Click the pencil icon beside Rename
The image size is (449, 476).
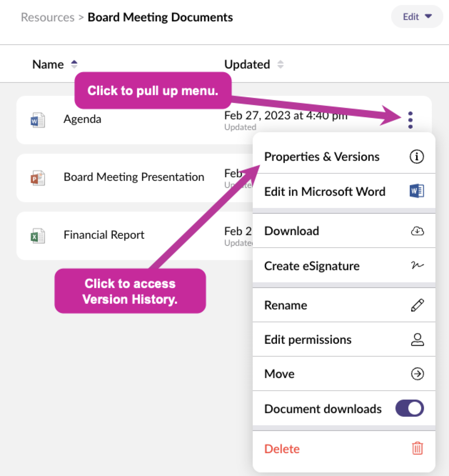coord(417,305)
